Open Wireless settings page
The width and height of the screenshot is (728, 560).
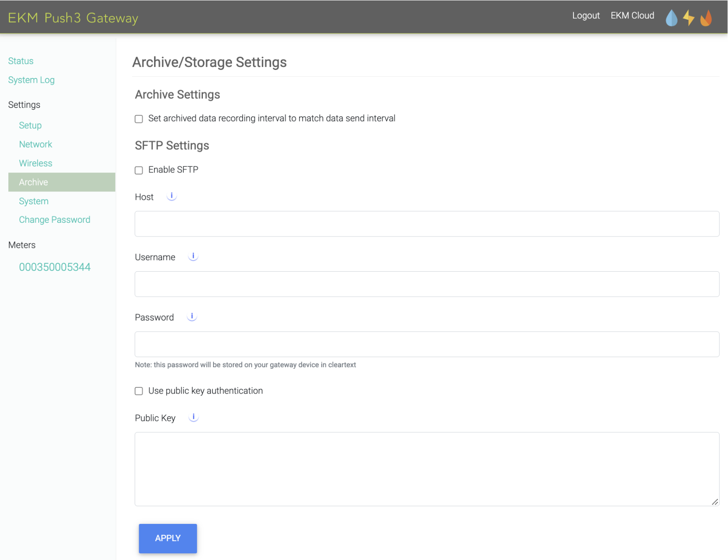tap(36, 163)
